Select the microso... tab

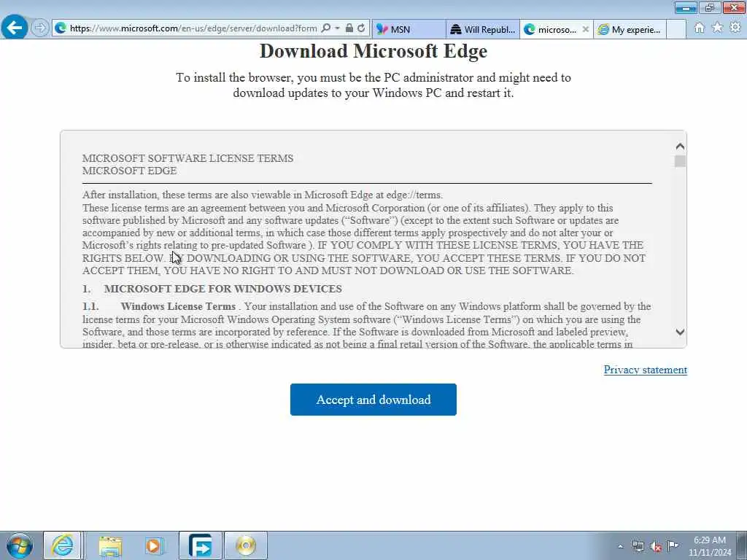pos(550,29)
